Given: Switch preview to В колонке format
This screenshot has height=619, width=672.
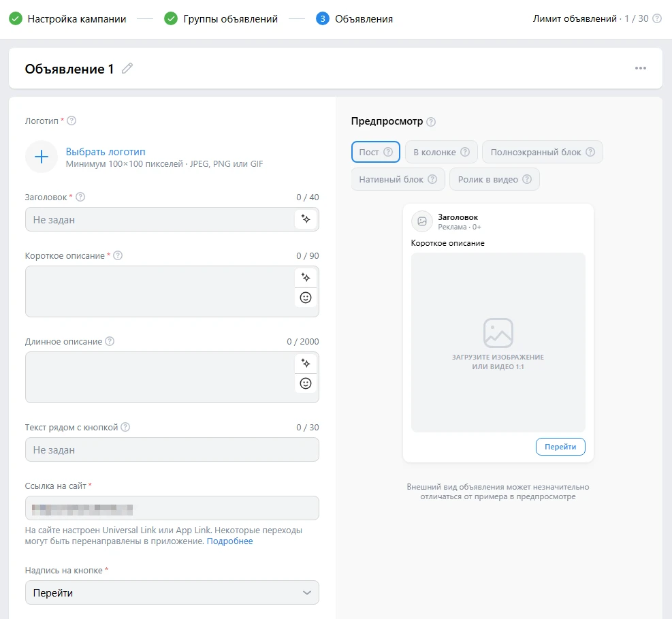Looking at the screenshot, I should (441, 152).
